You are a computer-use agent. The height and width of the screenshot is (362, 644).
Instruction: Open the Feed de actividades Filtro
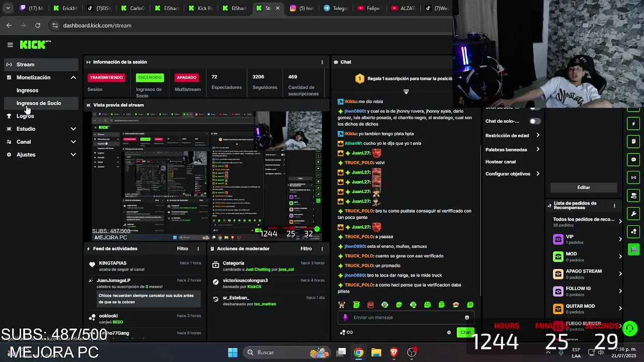pos(182,249)
